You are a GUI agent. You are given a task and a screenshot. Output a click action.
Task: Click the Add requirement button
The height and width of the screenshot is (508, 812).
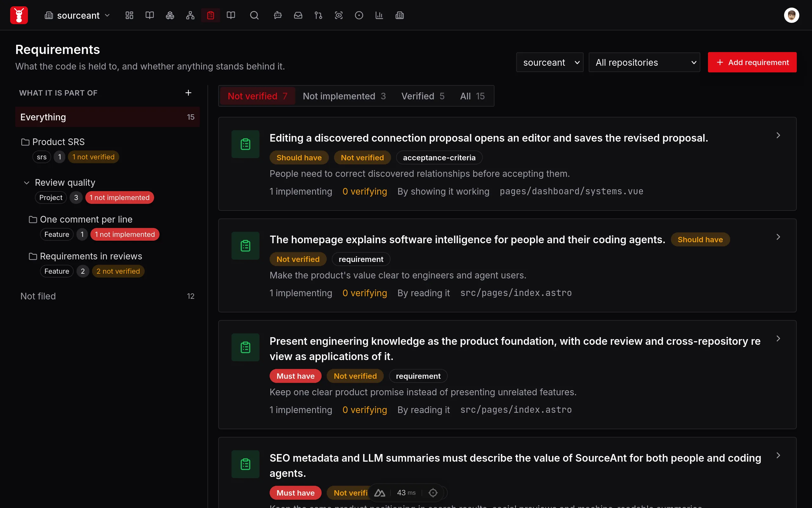click(x=752, y=62)
